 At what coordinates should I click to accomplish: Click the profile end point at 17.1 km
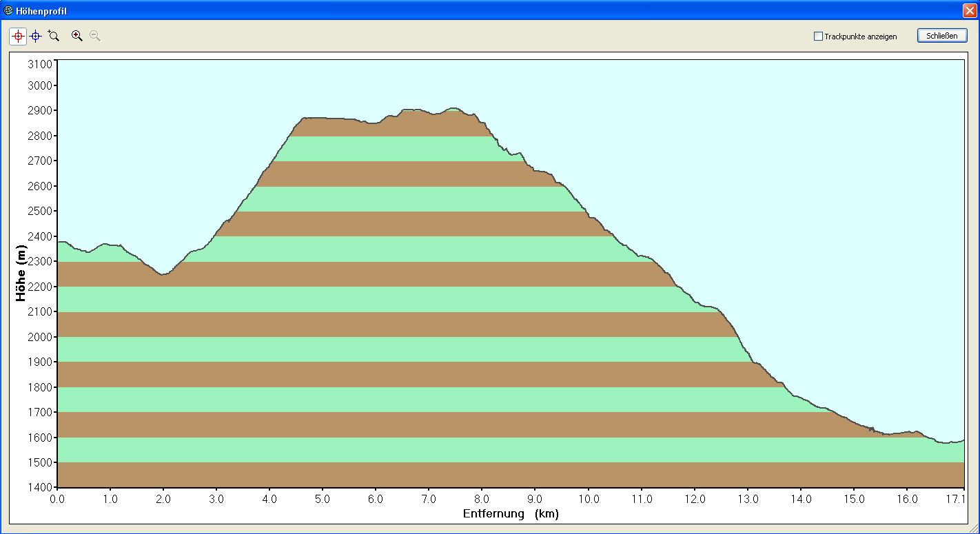(x=963, y=440)
